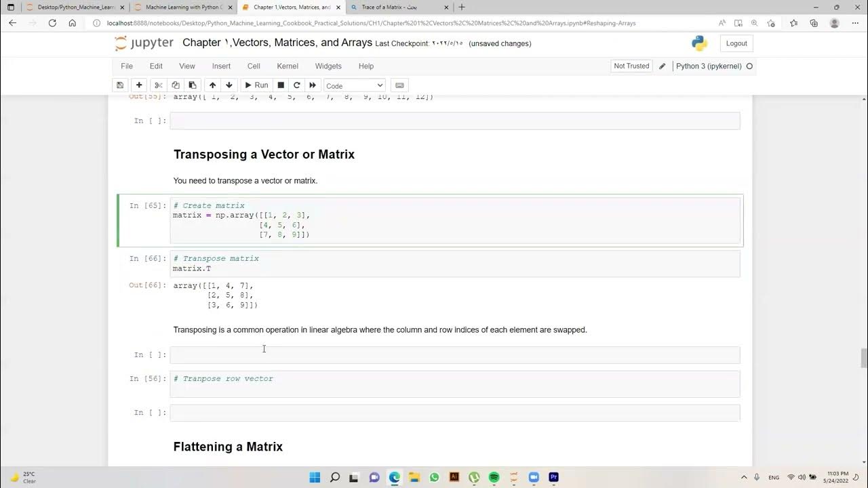Interrupt the kernel with stop icon
This screenshot has height=488, width=868.
click(x=281, y=85)
